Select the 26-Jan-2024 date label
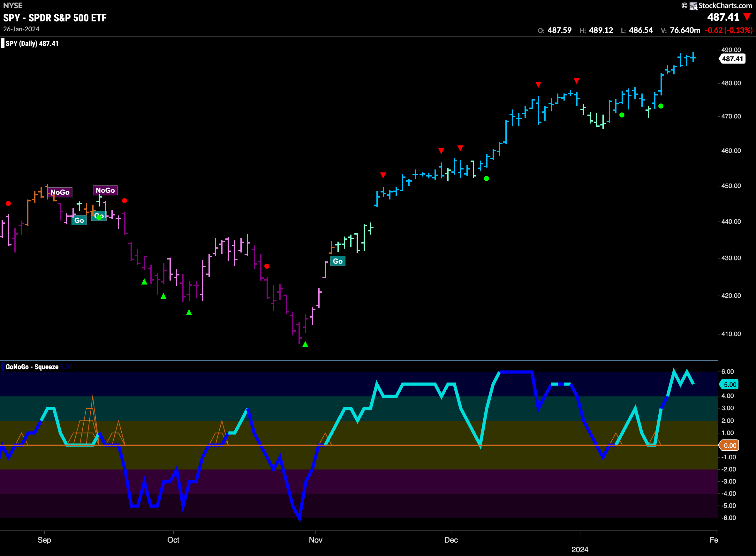Screen dimensions: 756x556 click(21, 29)
